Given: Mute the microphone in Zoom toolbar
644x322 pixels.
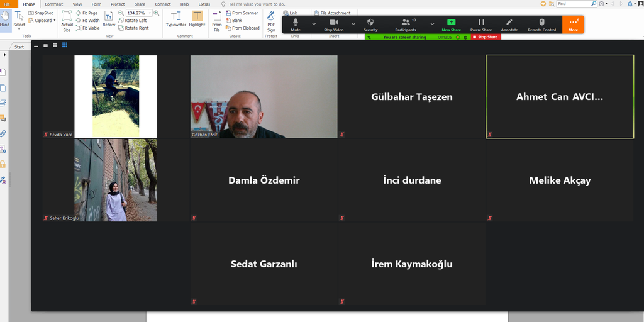Looking at the screenshot, I should coord(296,24).
